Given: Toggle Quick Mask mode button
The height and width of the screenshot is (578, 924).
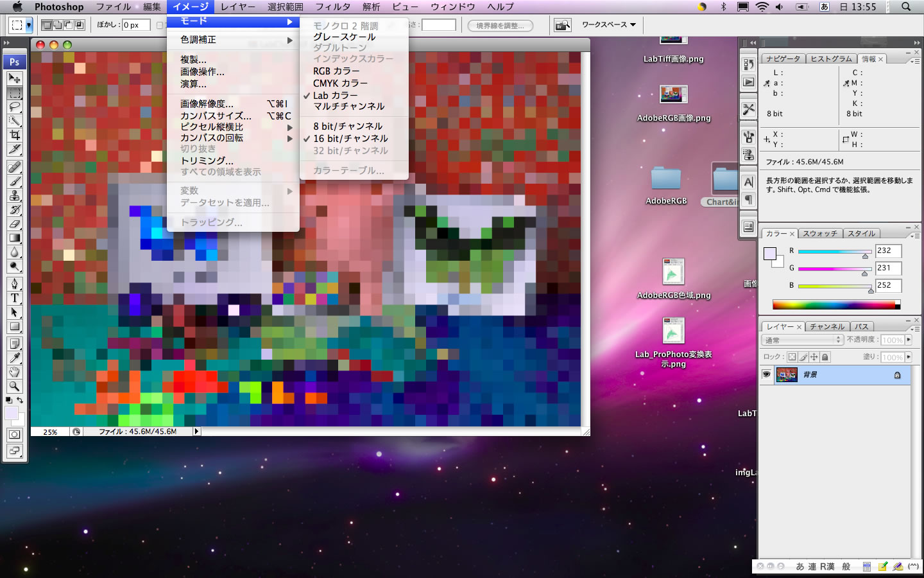Looking at the screenshot, I should pyautogui.click(x=14, y=435).
